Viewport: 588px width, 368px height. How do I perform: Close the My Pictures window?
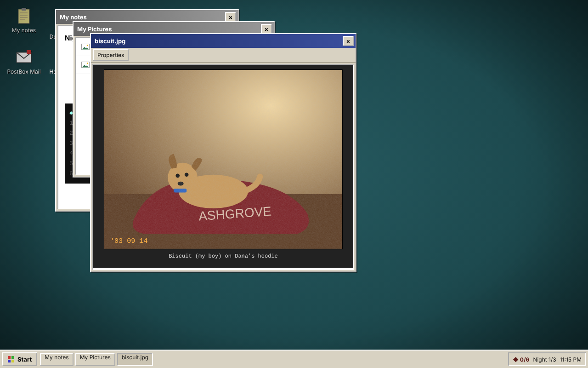point(266,29)
